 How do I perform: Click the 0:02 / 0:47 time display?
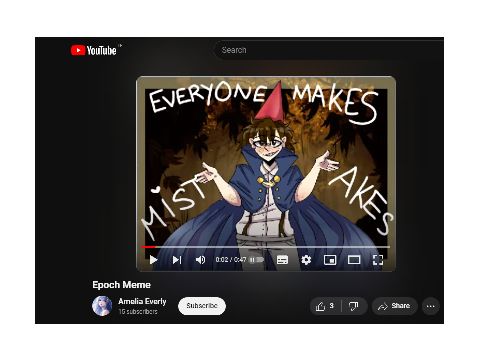pyautogui.click(x=231, y=259)
